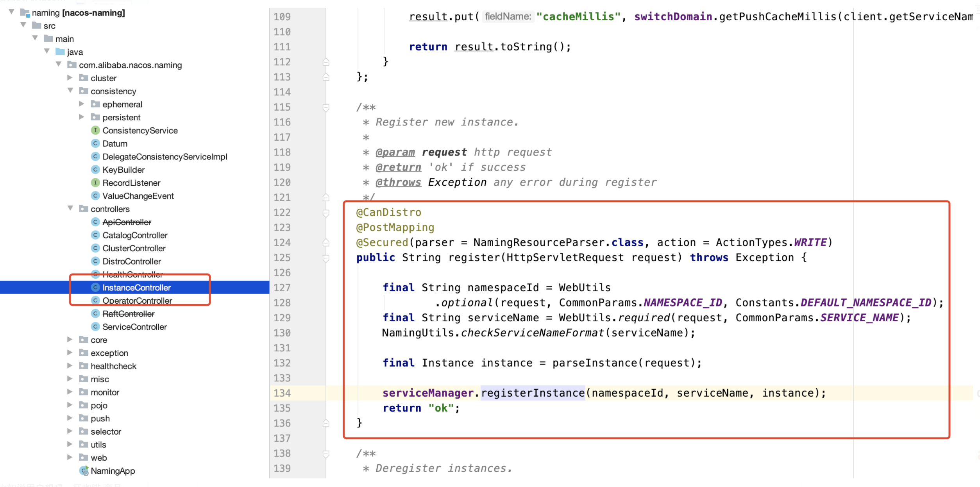This screenshot has height=487, width=980.
Task: Expand the ephemeral package arrow
Action: 81,104
